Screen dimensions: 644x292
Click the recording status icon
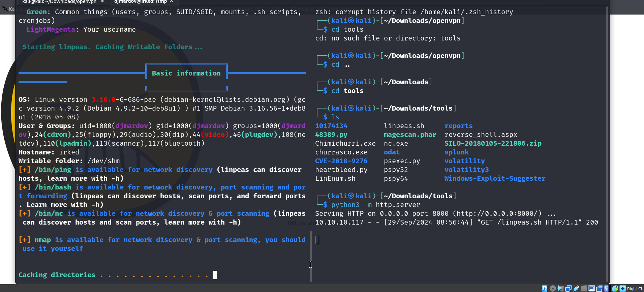[599, 289]
